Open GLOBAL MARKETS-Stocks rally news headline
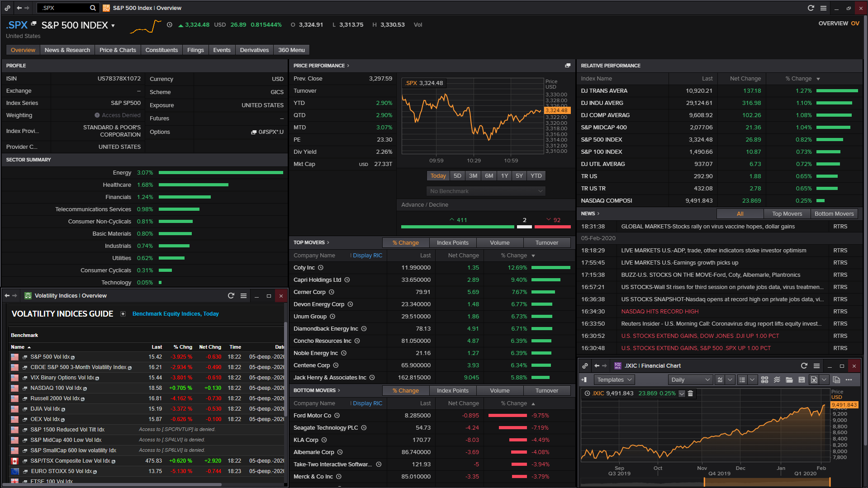The width and height of the screenshot is (868, 488). pyautogui.click(x=708, y=227)
